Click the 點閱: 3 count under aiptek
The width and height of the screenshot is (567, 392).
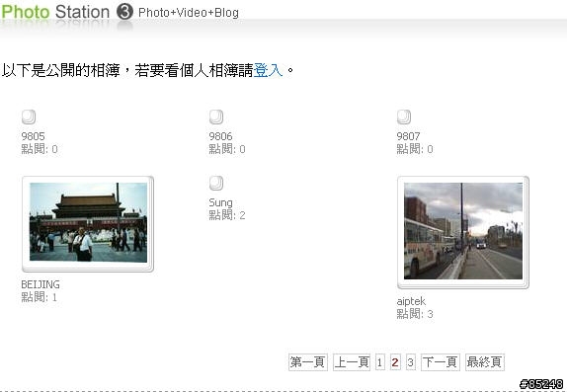(415, 314)
